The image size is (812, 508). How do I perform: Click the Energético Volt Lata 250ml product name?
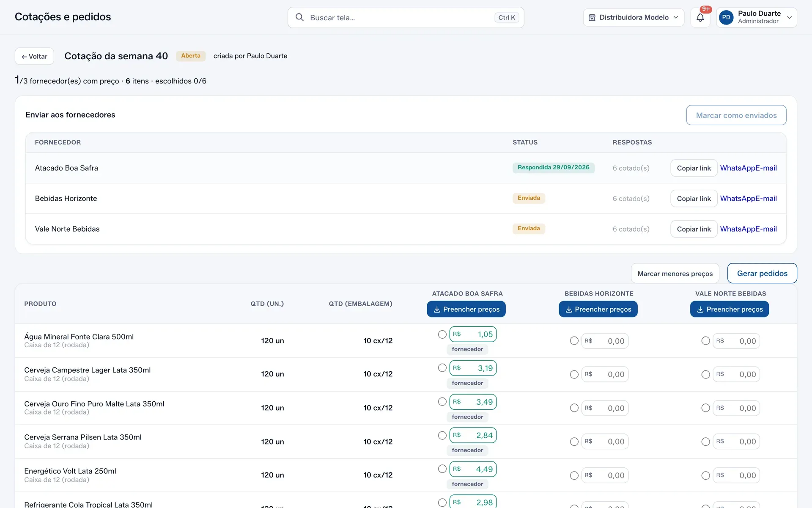tap(70, 471)
